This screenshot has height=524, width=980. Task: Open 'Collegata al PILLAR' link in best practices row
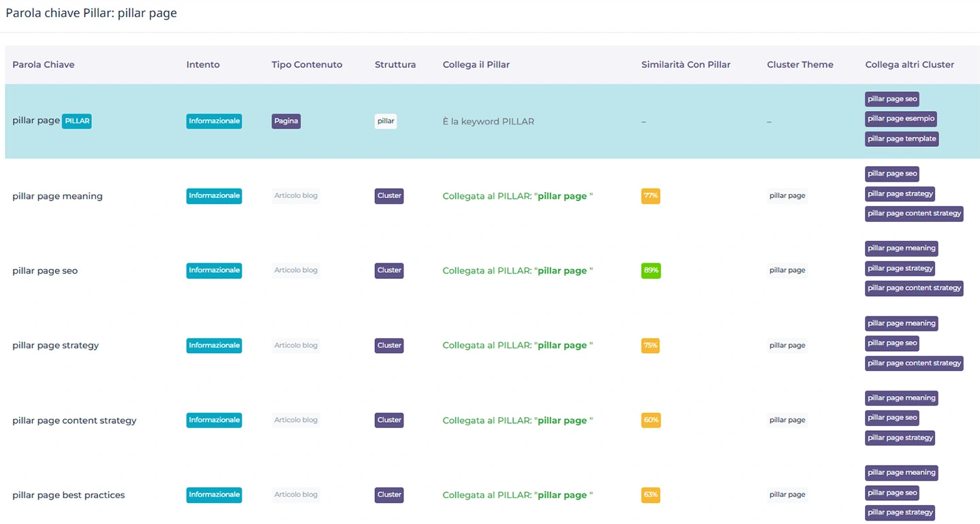(517, 495)
